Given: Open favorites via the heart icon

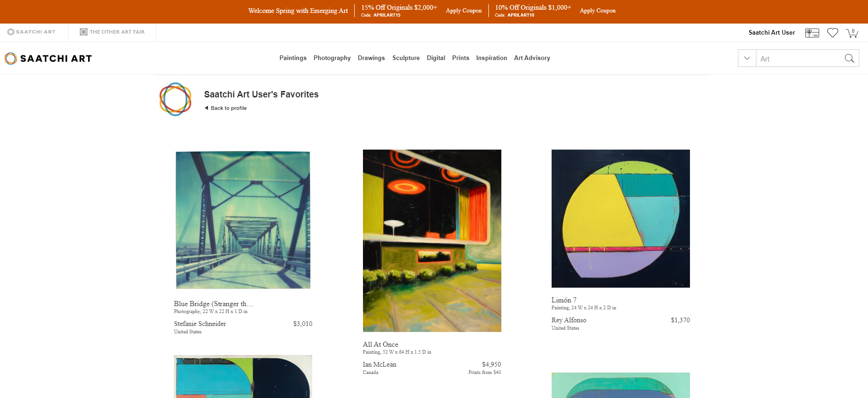Looking at the screenshot, I should click(x=832, y=33).
